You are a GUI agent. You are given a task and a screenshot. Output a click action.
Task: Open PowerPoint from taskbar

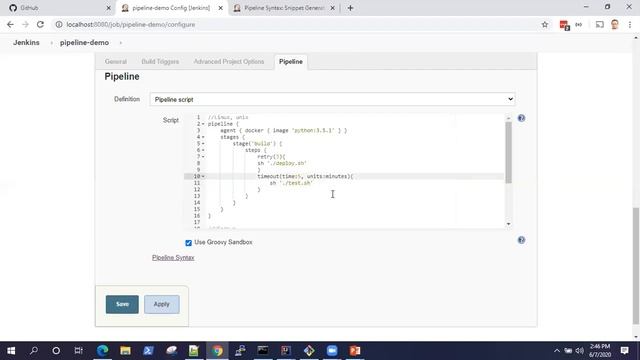355,351
